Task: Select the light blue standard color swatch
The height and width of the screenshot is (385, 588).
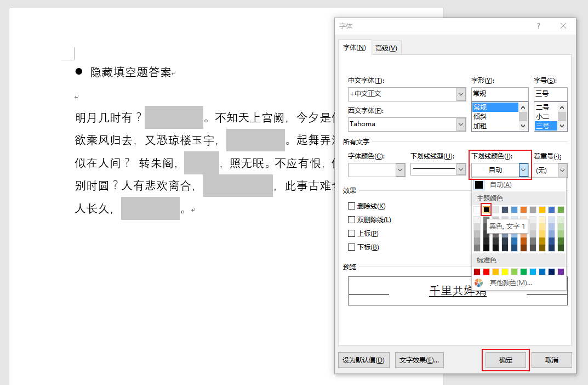Action: tap(533, 271)
